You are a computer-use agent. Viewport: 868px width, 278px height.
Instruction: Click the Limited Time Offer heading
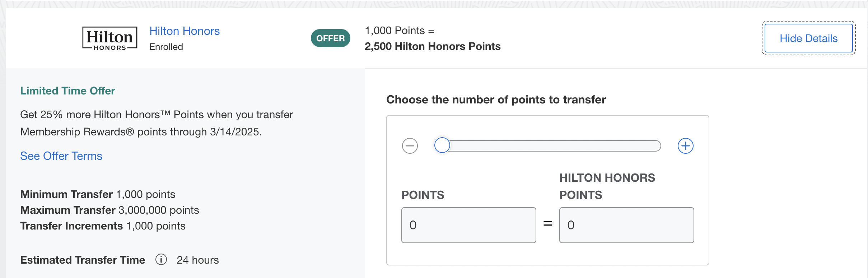(x=67, y=91)
